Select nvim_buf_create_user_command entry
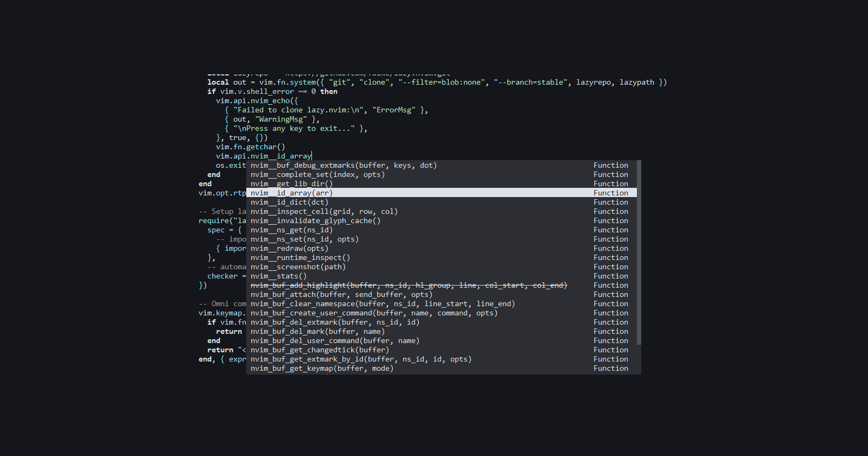This screenshot has width=868, height=456. click(x=442, y=313)
